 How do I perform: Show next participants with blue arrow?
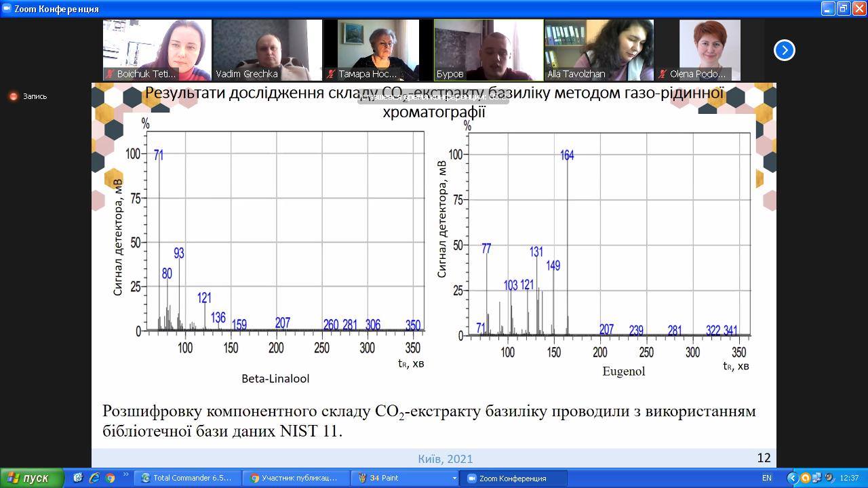coord(784,50)
